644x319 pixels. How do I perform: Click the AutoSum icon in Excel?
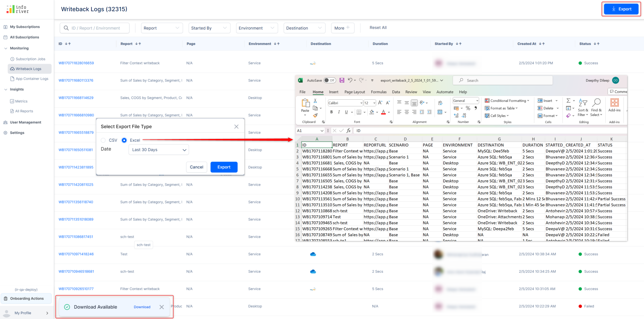click(x=568, y=101)
